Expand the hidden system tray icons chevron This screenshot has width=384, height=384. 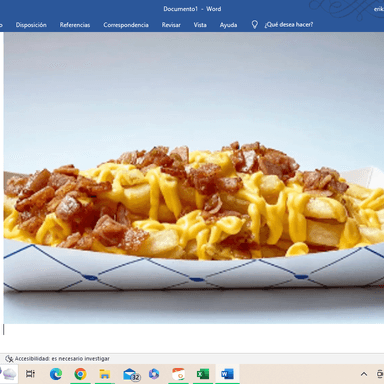click(x=364, y=374)
